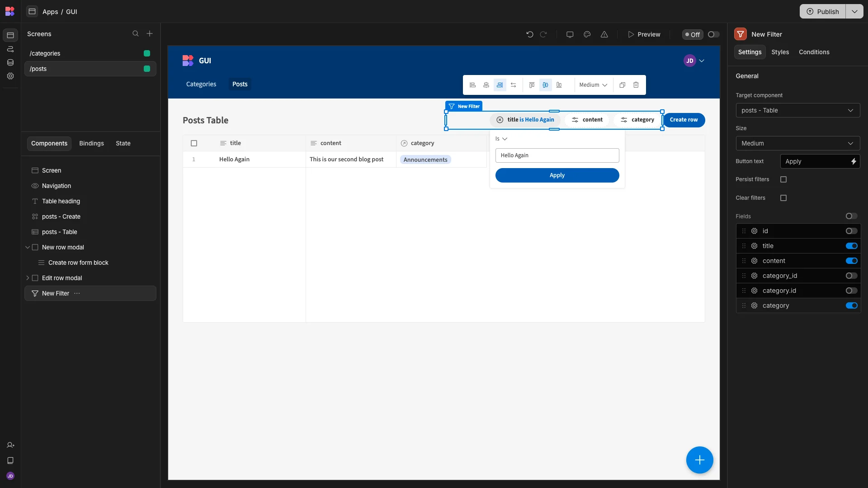Open the theme palette icon
The width and height of the screenshot is (868, 488).
coord(587,34)
